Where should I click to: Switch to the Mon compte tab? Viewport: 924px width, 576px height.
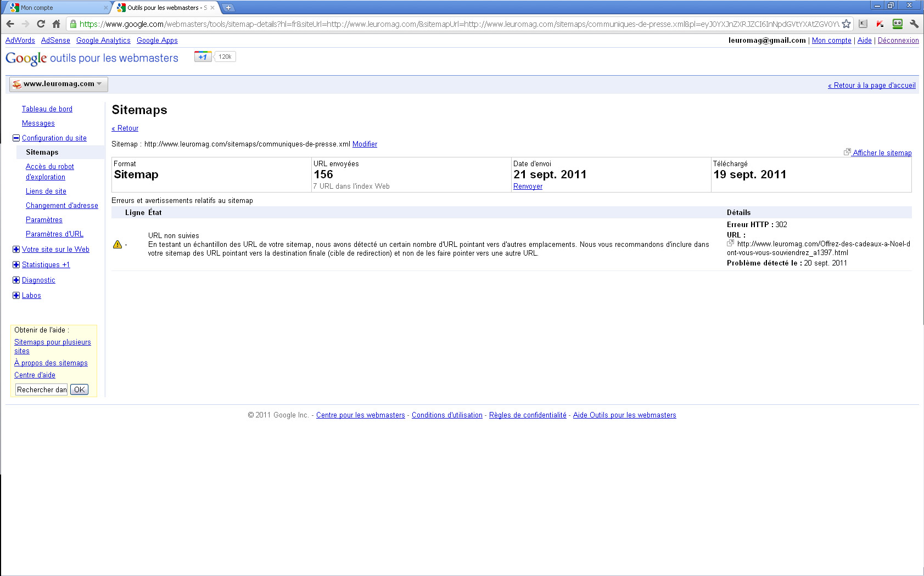click(55, 8)
